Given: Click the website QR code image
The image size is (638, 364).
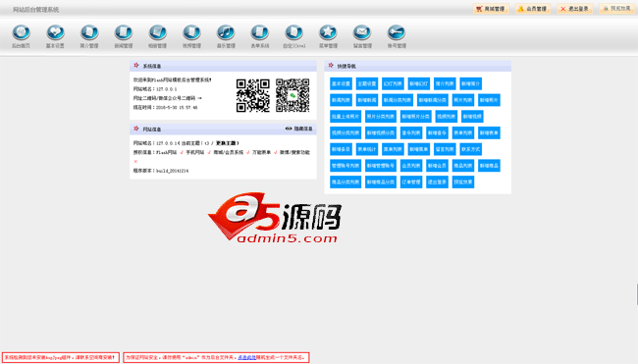Looking at the screenshot, I should (x=252, y=95).
